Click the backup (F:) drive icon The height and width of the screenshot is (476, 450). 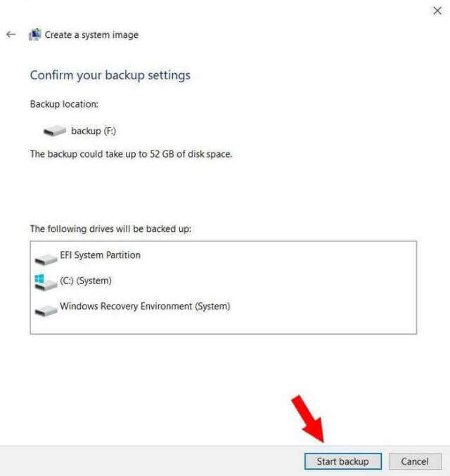55,131
